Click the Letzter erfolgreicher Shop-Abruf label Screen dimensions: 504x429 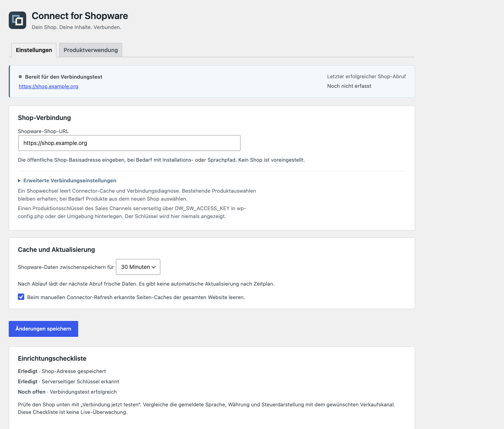coord(366,76)
